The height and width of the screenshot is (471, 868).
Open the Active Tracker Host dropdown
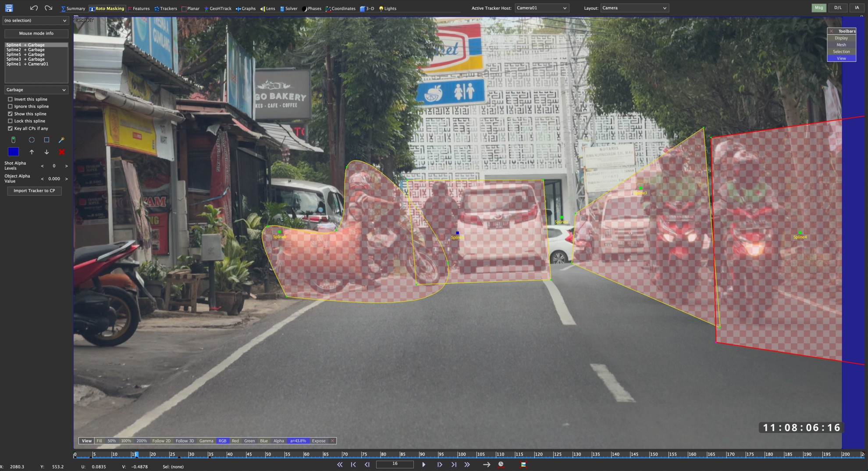[542, 7]
